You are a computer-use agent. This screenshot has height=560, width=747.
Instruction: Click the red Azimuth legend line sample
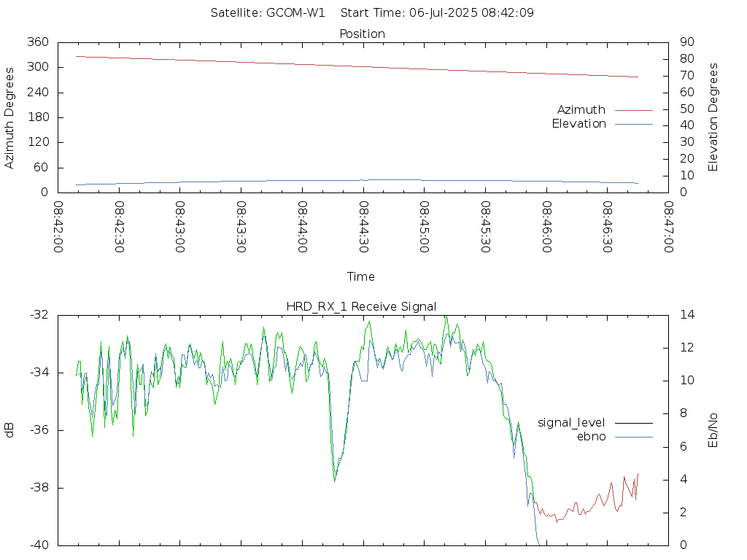coord(634,111)
